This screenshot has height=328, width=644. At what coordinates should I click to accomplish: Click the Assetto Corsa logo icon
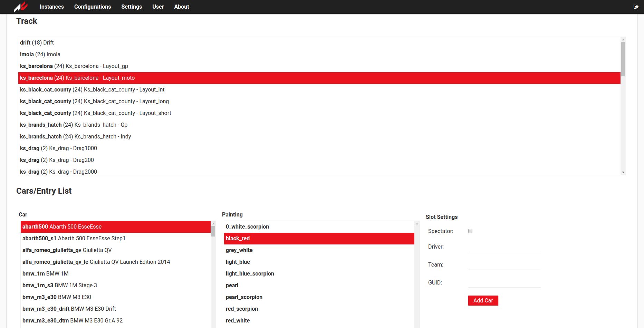21,7
